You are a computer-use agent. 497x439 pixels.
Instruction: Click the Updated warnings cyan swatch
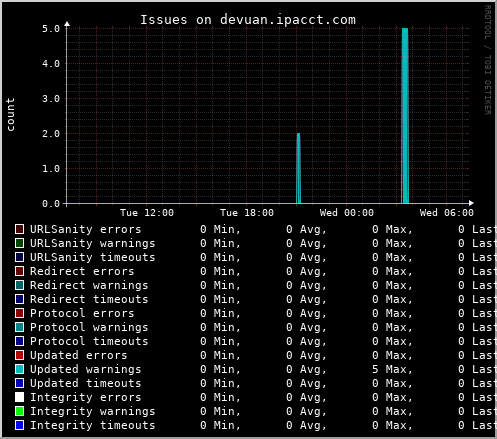click(20, 369)
